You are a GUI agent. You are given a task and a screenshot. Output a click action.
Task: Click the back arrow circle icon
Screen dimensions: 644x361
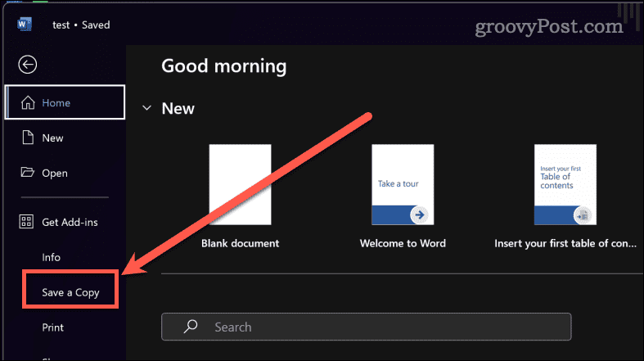coord(28,65)
